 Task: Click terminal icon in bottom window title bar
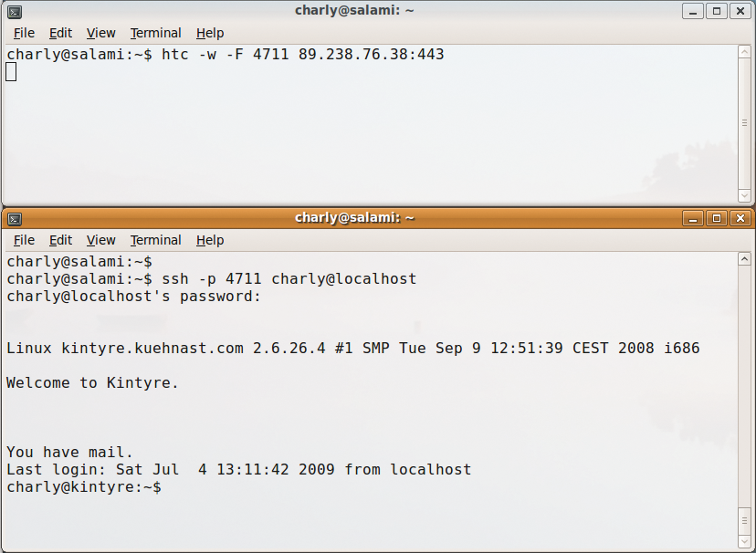[x=15, y=219]
